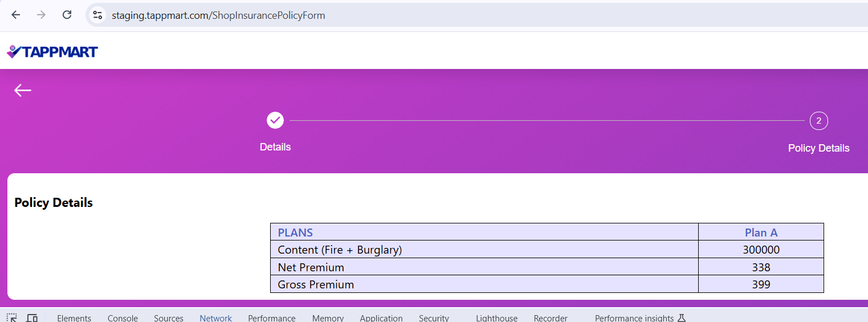The width and height of the screenshot is (868, 322).
Task: Reload the current page
Action: (67, 15)
